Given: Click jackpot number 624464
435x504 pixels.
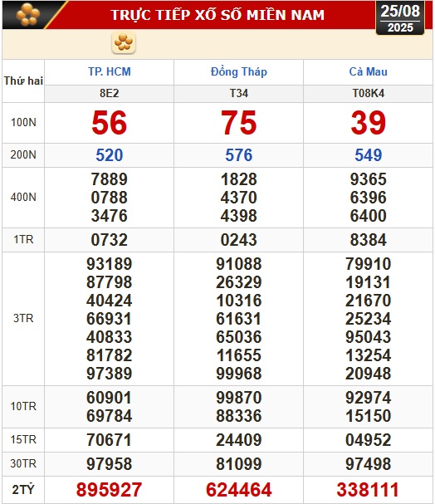Looking at the screenshot, I should 239,490.
